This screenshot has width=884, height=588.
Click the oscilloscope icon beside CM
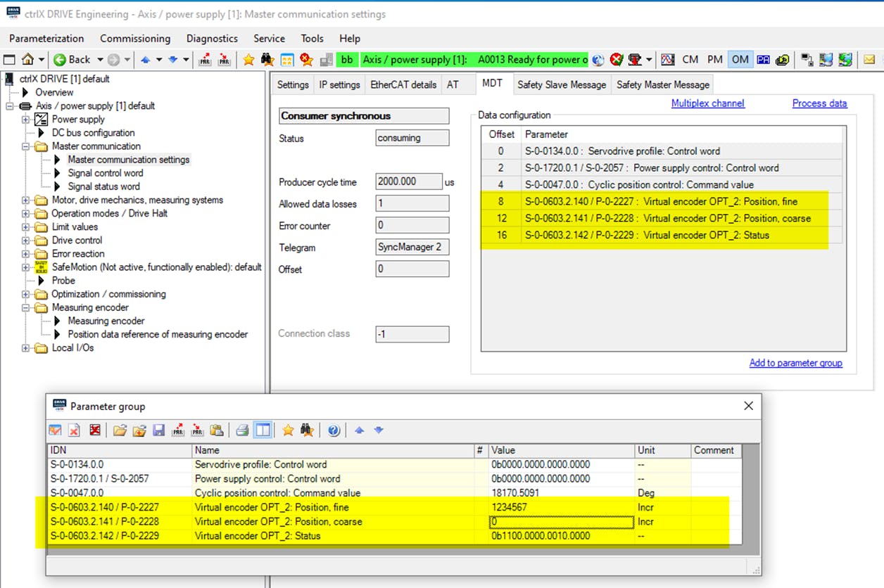[668, 60]
